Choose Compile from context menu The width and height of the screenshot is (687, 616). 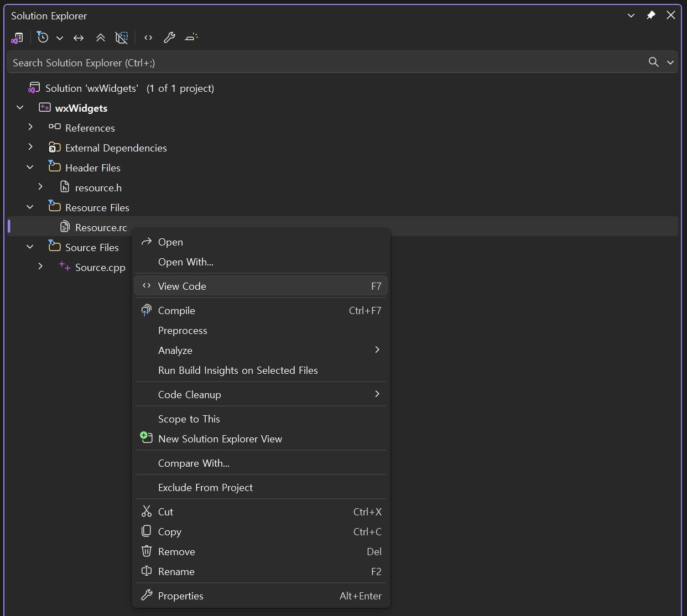tap(261, 311)
